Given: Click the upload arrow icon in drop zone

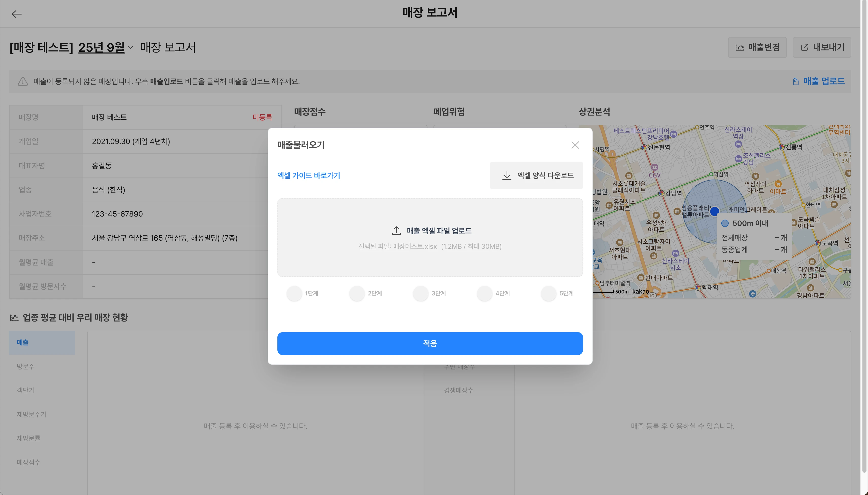Looking at the screenshot, I should [x=396, y=231].
